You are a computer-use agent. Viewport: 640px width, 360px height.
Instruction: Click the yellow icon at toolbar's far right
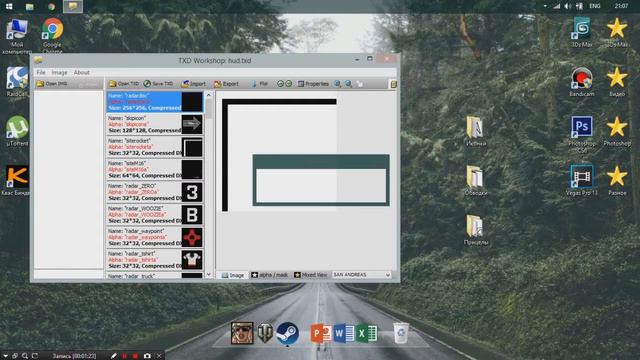(x=393, y=84)
